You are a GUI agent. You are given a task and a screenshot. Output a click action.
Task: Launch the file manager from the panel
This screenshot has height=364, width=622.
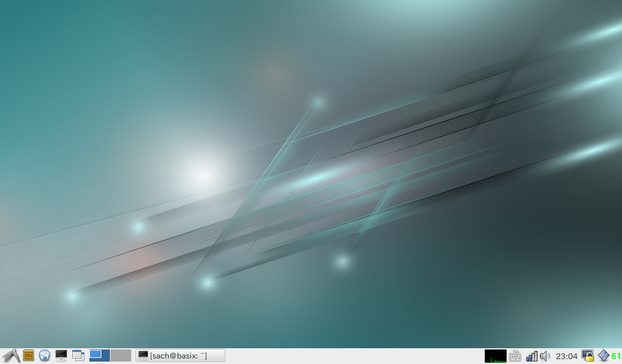29,356
